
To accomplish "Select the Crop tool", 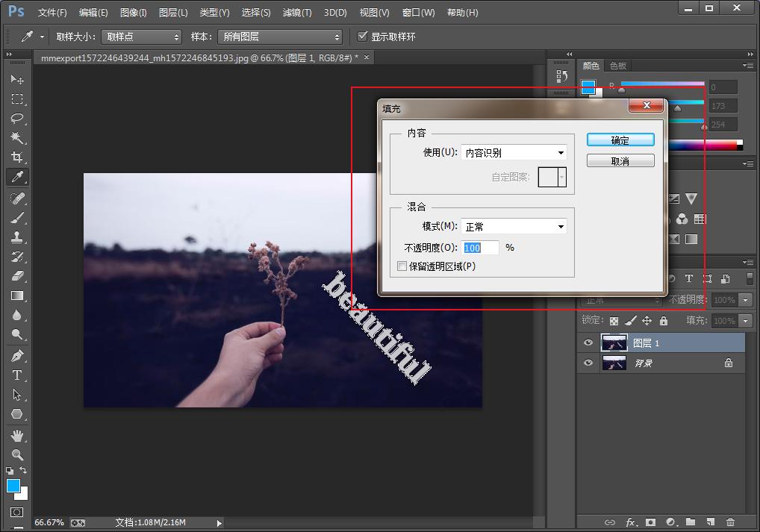I will (17, 157).
